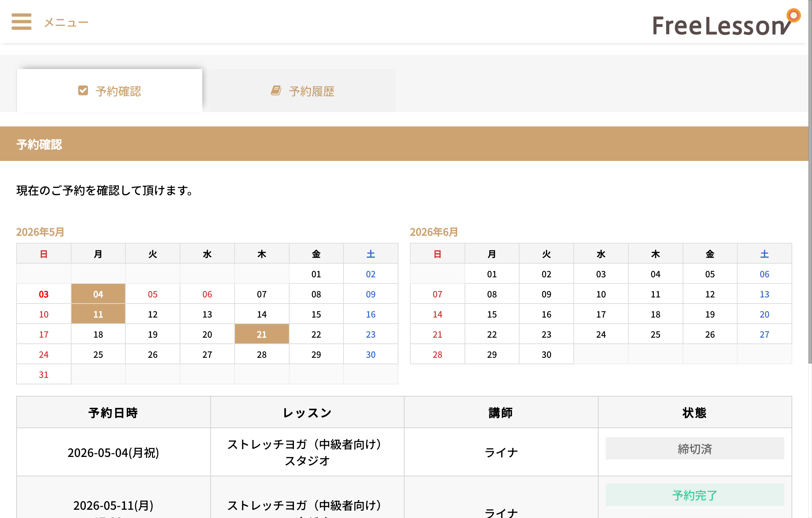Screen dimensions: 812x518
Task: Click the メニュー label
Action: [x=66, y=23]
